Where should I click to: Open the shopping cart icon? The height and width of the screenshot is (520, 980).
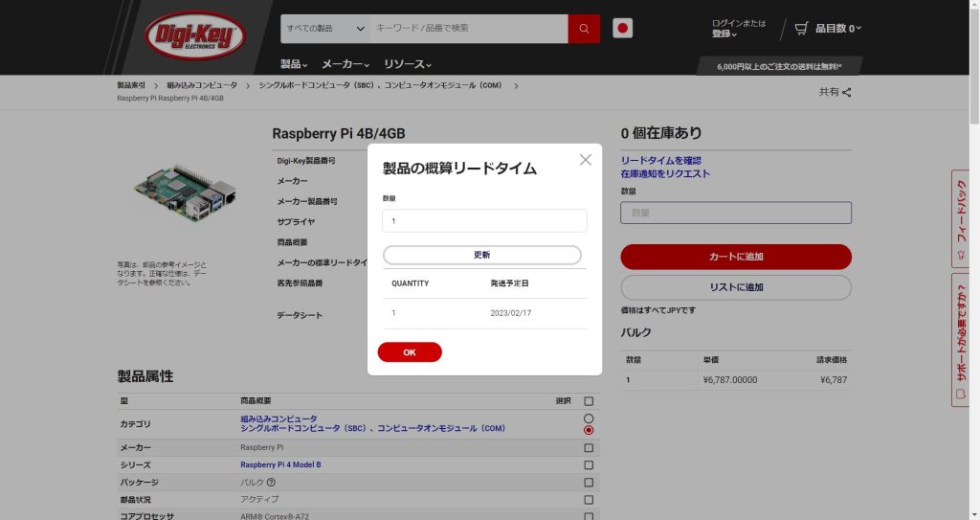pos(801,28)
